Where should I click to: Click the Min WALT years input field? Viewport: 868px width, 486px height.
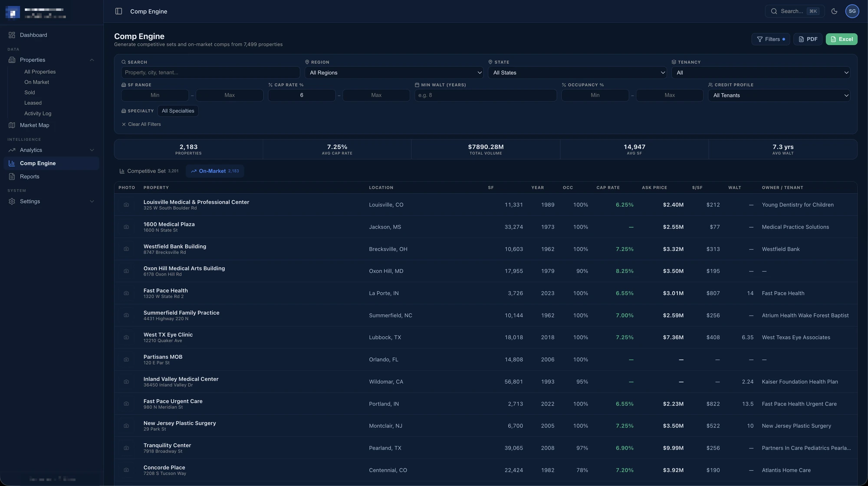tap(485, 95)
